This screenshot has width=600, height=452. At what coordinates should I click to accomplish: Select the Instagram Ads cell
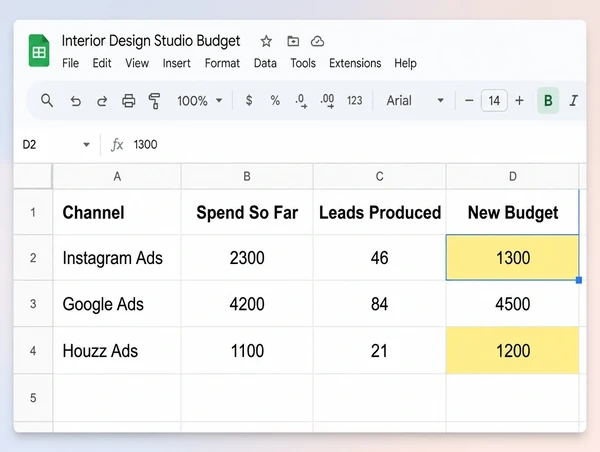click(117, 258)
